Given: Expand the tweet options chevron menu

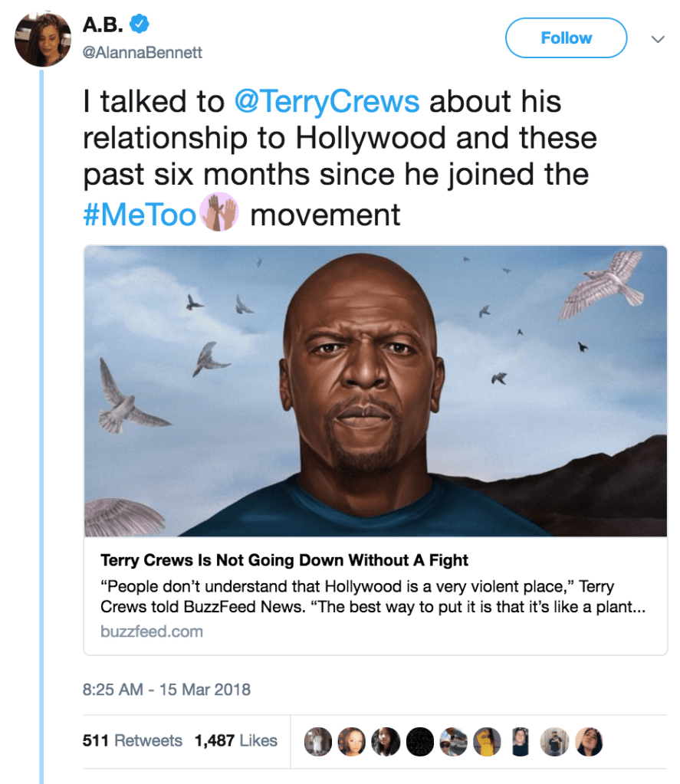Looking at the screenshot, I should (x=656, y=38).
